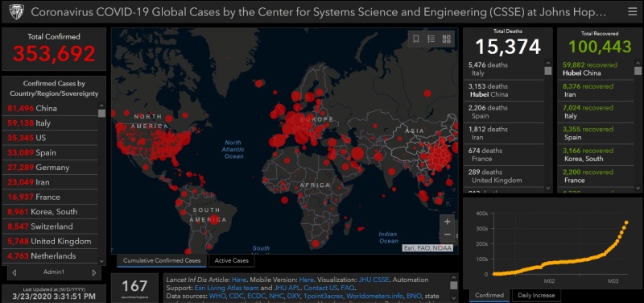Select Hubei China in recovered list
This screenshot has width=644, height=303.
pyautogui.click(x=597, y=69)
